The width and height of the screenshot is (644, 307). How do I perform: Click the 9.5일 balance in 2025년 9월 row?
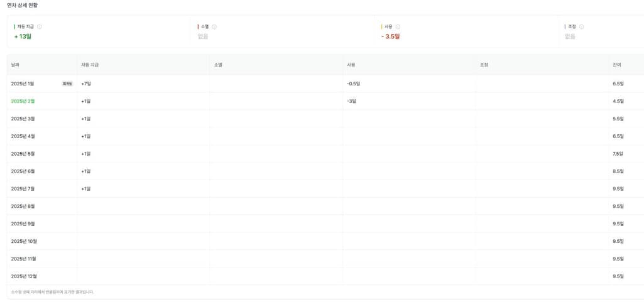(618, 224)
